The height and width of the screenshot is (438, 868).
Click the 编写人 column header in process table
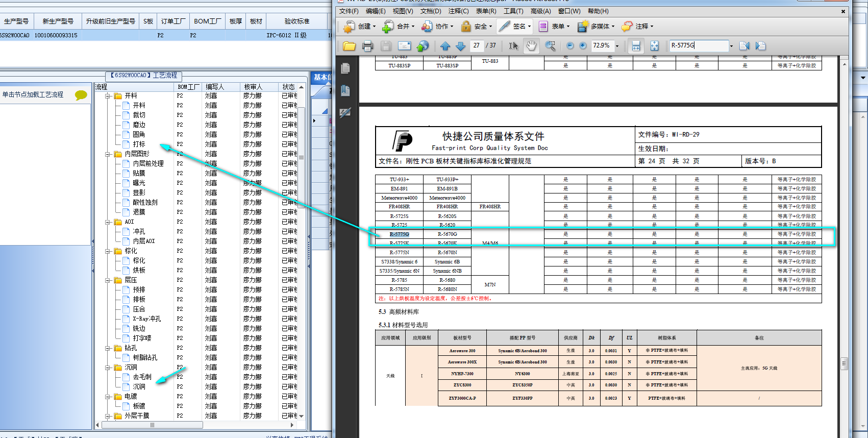[220, 87]
